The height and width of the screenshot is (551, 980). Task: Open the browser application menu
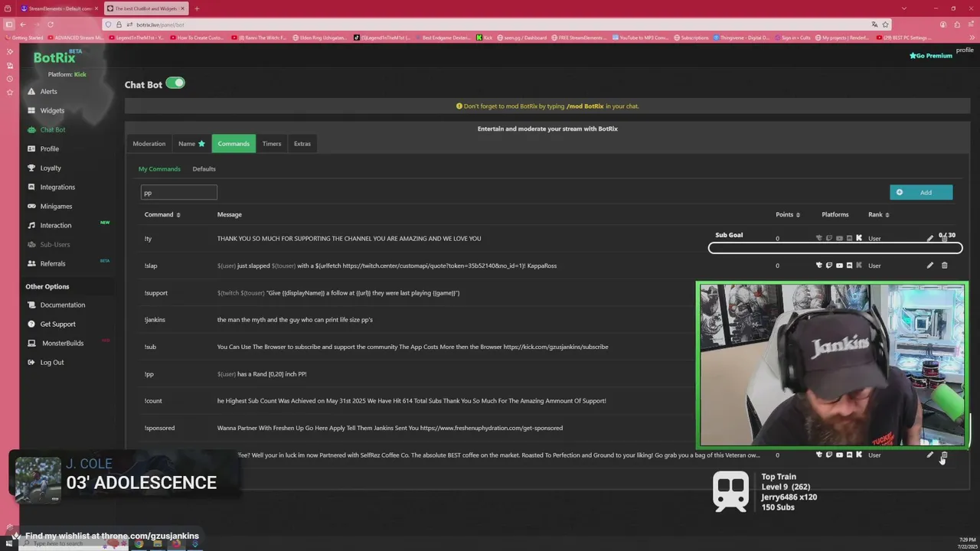point(970,24)
